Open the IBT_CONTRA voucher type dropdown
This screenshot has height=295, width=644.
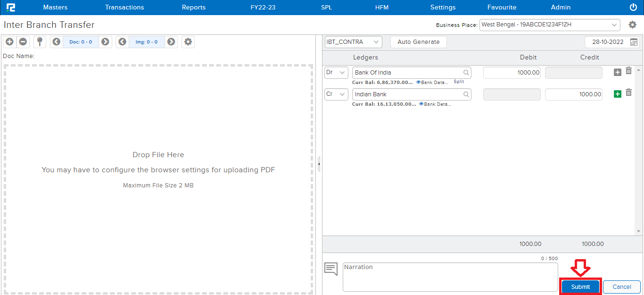click(353, 42)
